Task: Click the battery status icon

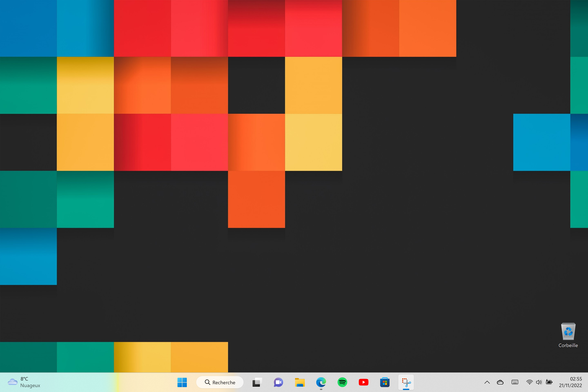Action: click(549, 382)
